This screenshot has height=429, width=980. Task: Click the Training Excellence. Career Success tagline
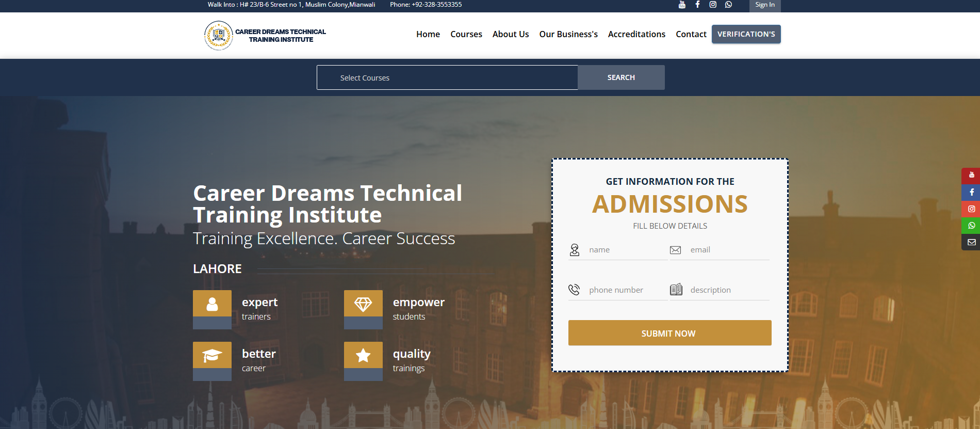pos(324,239)
